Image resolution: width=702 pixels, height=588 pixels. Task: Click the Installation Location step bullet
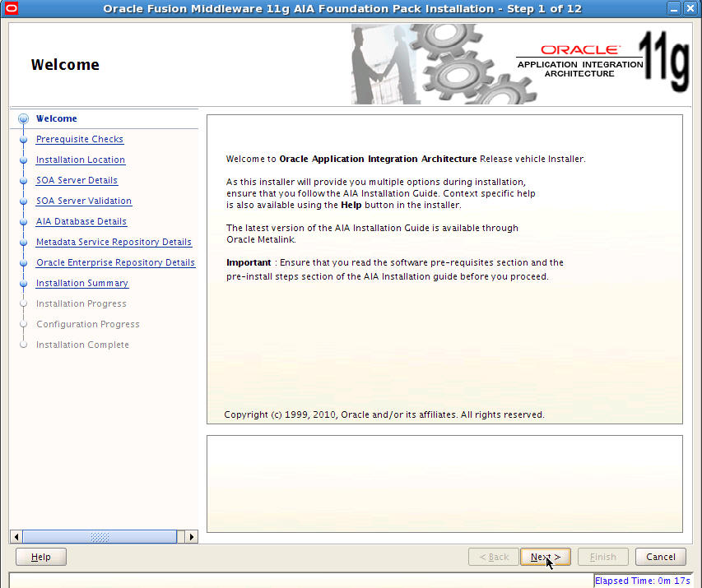[23, 160]
